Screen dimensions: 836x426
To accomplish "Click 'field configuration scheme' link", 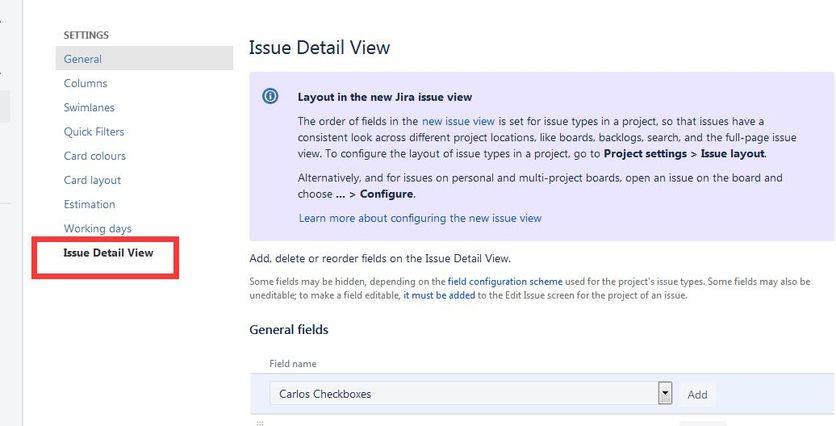I will click(x=505, y=282).
